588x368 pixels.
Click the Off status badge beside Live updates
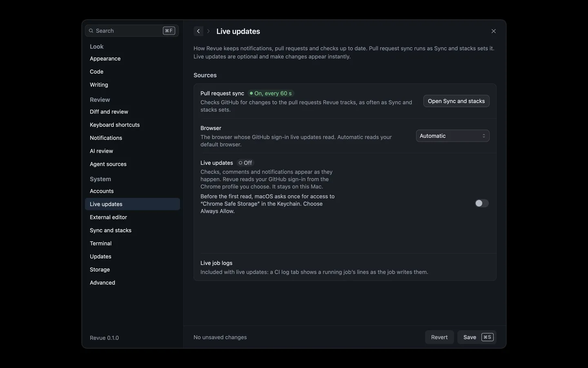pyautogui.click(x=245, y=163)
